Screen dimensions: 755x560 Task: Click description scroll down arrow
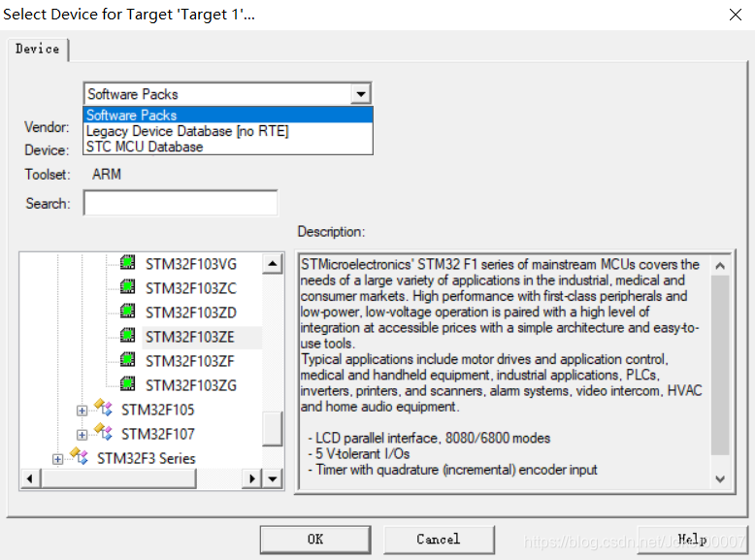[x=720, y=479]
